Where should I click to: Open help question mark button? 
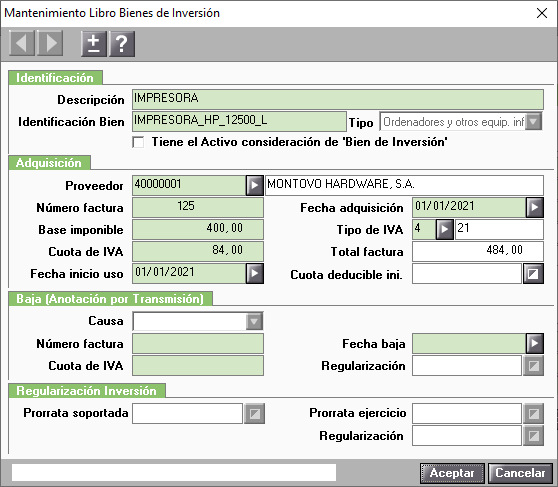pos(122,43)
